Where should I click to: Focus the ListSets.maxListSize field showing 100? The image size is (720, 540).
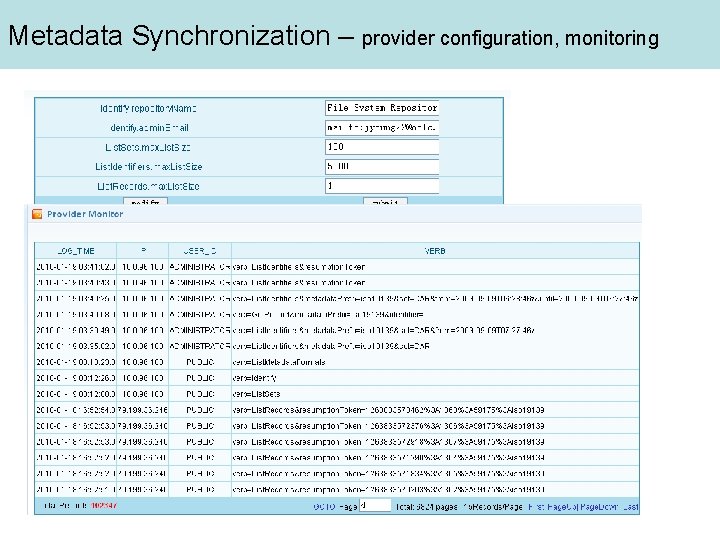pyautogui.click(x=382, y=147)
